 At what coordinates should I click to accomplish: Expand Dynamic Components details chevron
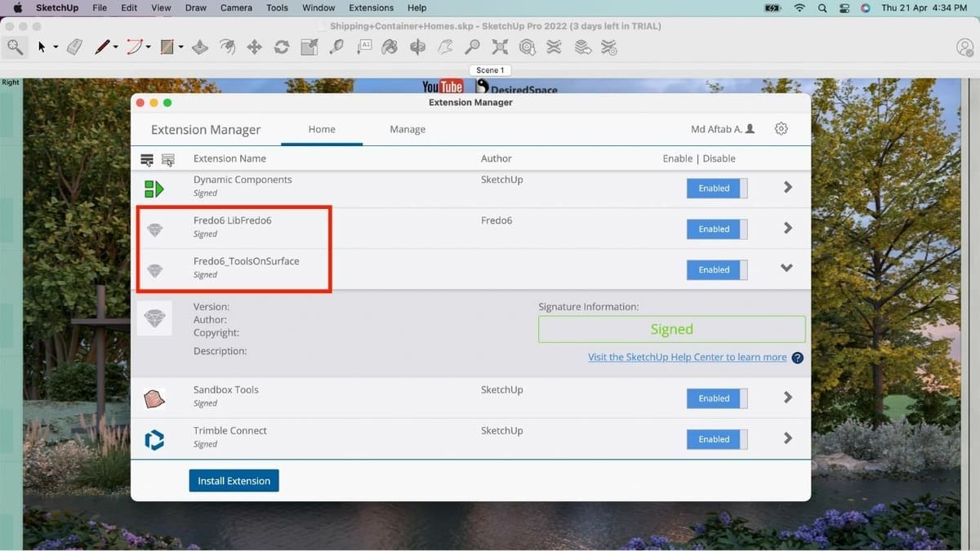click(788, 187)
